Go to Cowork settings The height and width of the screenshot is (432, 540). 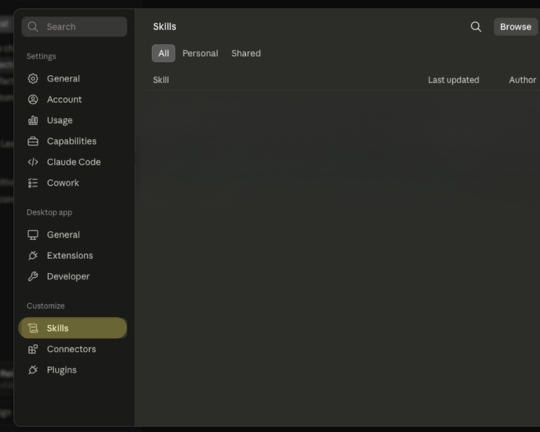point(73,183)
